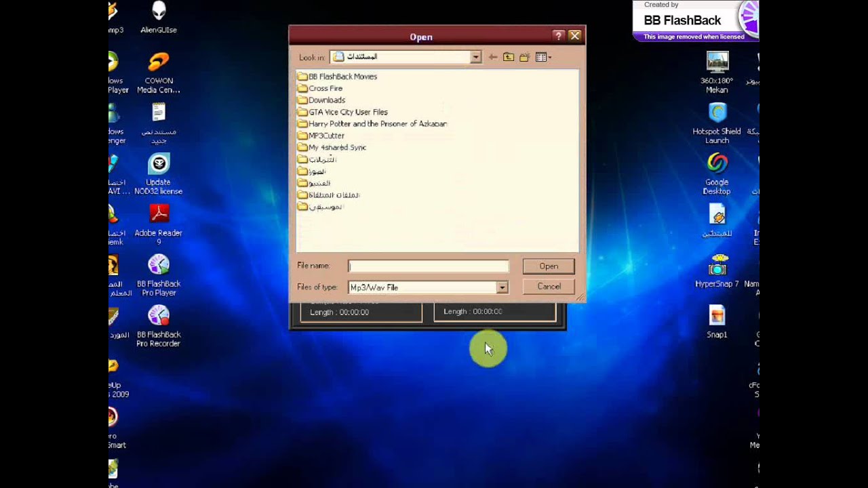Click the help question mark in Open dialog

click(x=558, y=36)
